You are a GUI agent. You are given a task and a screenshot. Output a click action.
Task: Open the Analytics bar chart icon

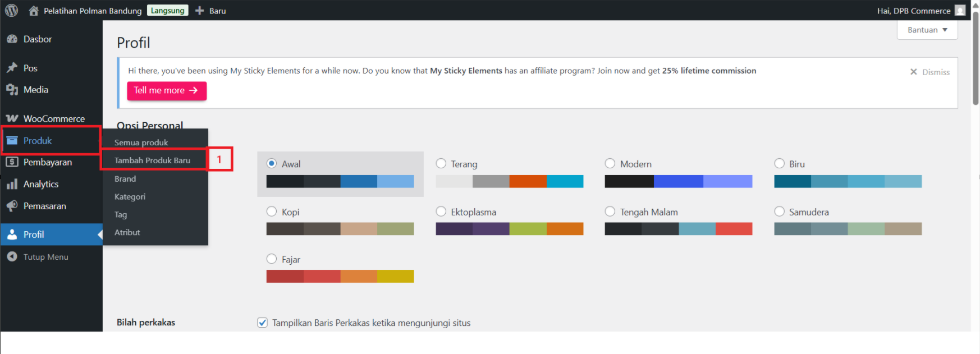click(12, 184)
